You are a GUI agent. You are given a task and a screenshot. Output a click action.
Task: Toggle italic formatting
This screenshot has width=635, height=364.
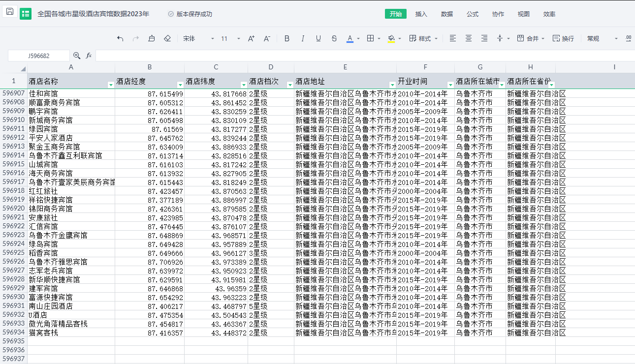[x=303, y=38]
